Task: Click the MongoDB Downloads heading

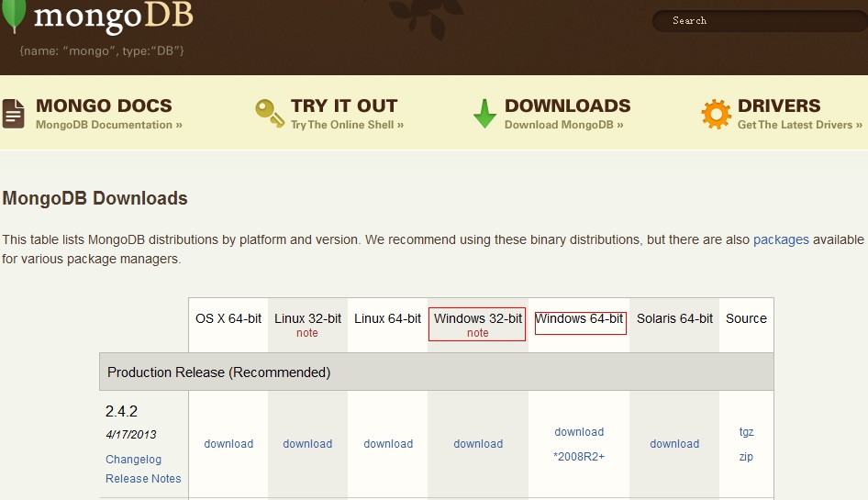Action: (x=95, y=198)
